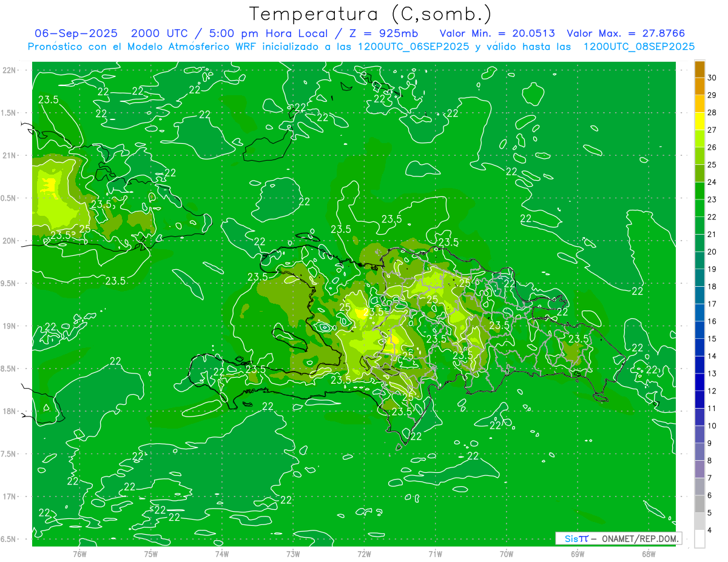
Task: Click the purple legend swatch between 7 and 8
Action: coord(699,469)
